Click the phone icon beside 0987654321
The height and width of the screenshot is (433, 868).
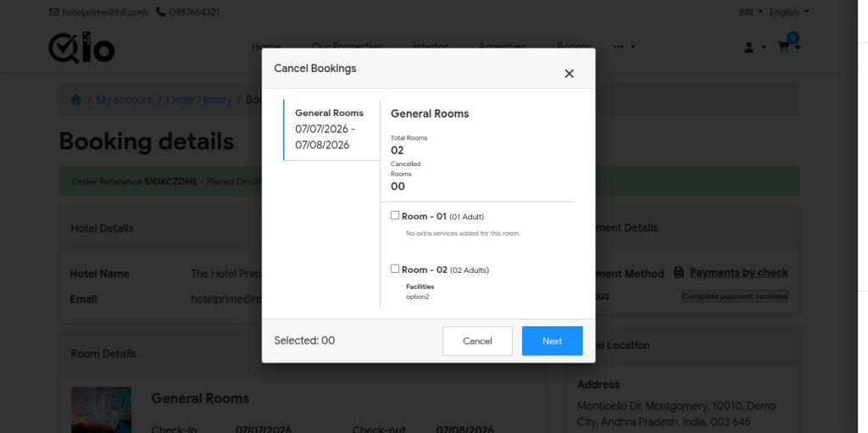pyautogui.click(x=160, y=12)
